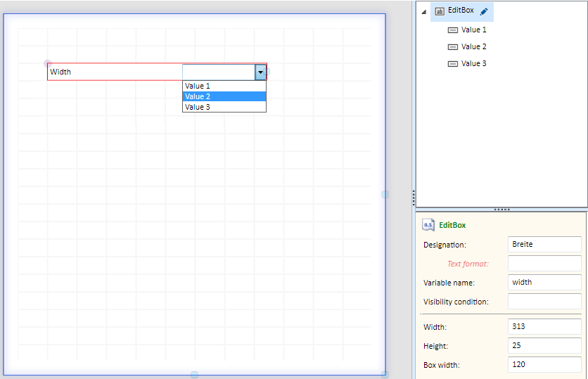Click the canvas bottom-right corner resize handle
588x379 pixels.
tap(385, 375)
